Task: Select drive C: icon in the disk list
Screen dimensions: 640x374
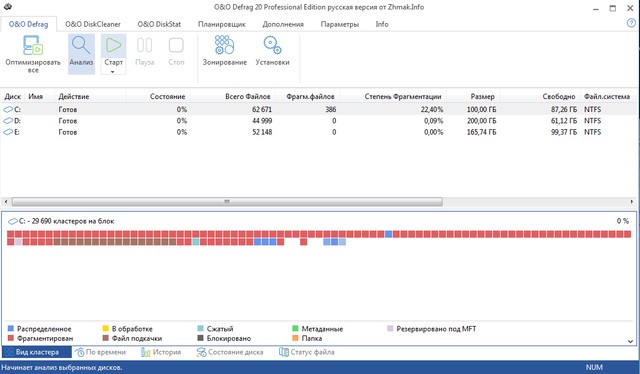Action: click(8, 109)
